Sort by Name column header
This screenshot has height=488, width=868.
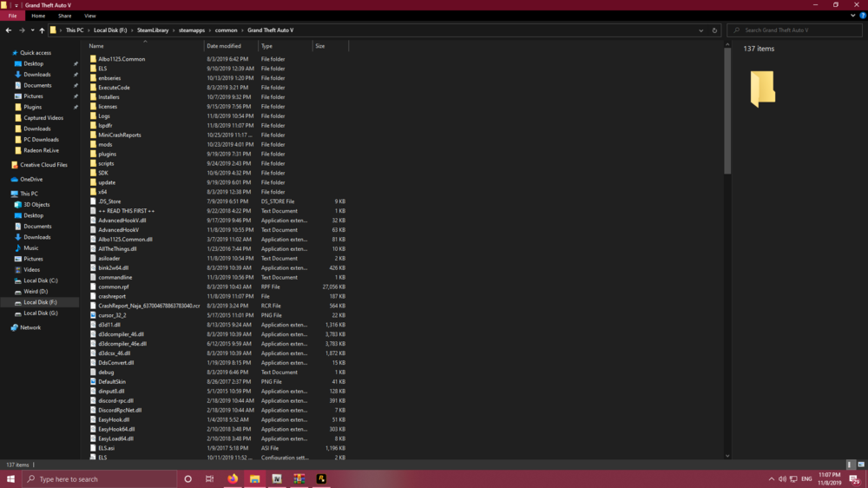click(95, 46)
